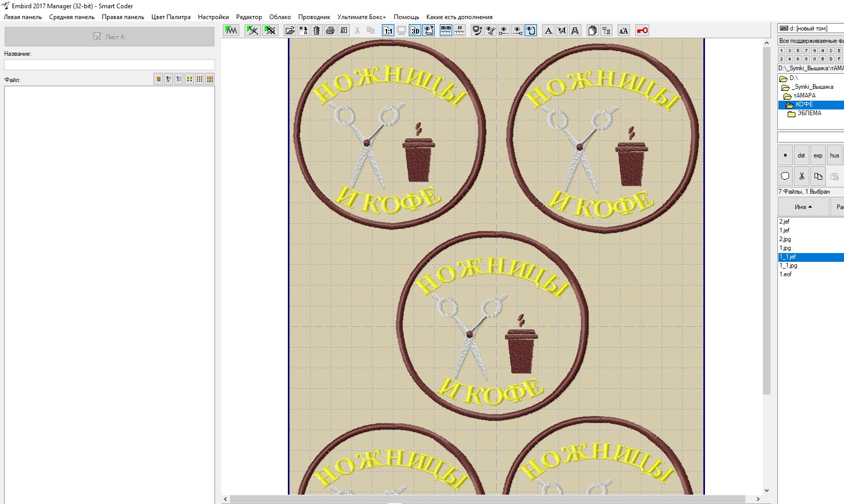Click the eye with left connector icon

pyautogui.click(x=504, y=30)
